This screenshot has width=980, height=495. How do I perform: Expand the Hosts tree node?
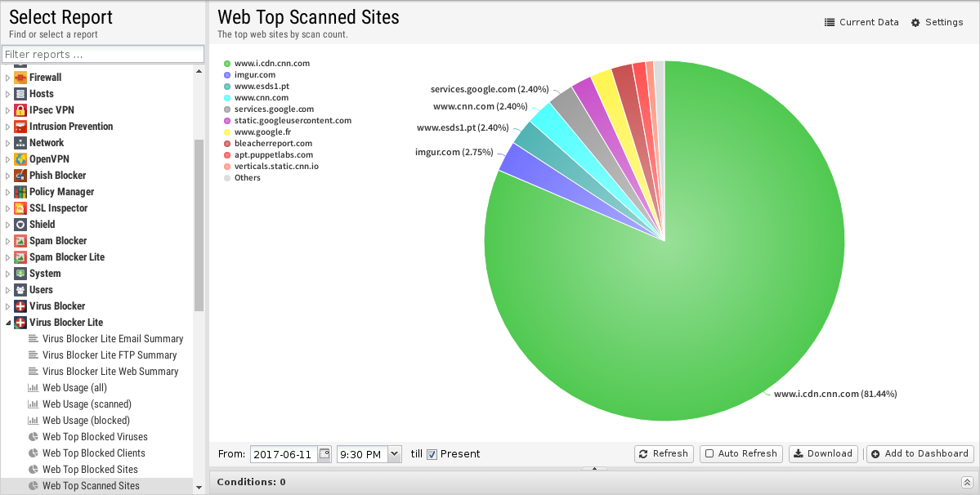7,94
